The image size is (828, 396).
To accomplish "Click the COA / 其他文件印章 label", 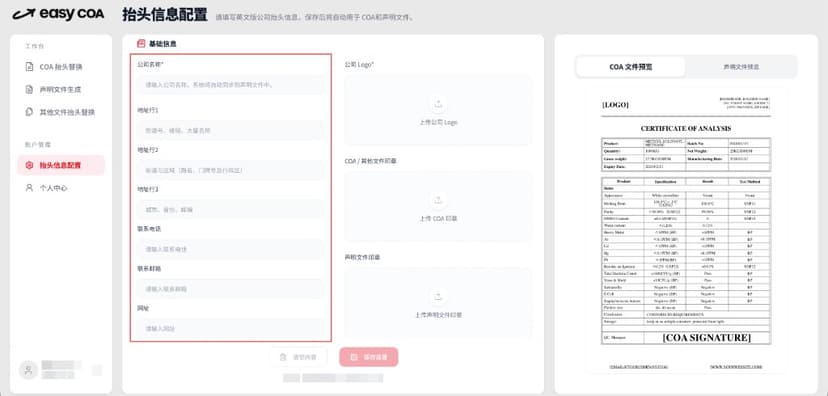I will tap(370, 161).
